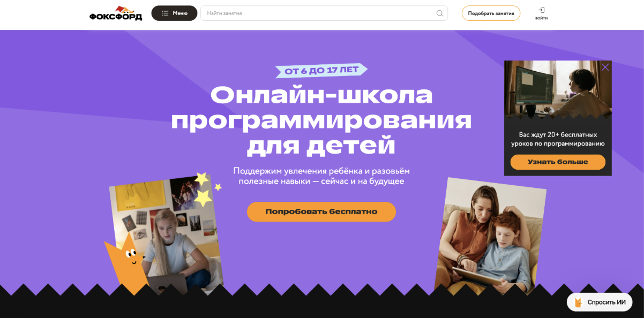Click the Фоксфорд logo
The width and height of the screenshot is (644, 318).
[116, 13]
